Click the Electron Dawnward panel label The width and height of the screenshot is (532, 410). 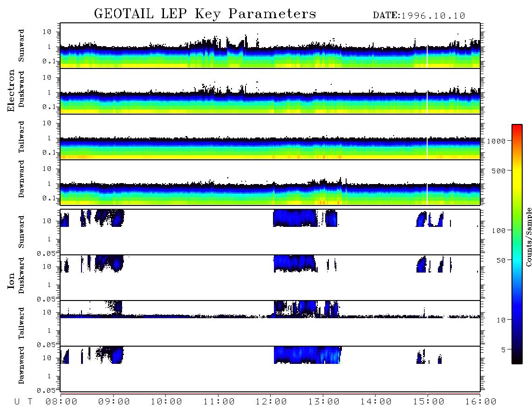21,179
